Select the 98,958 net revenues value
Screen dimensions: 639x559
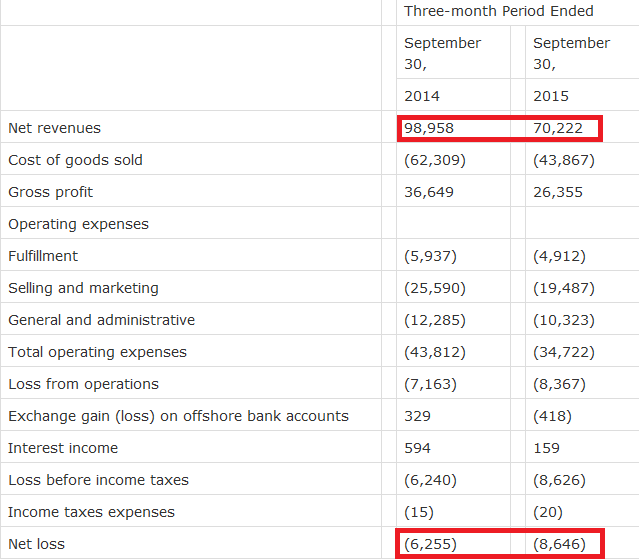(x=429, y=128)
